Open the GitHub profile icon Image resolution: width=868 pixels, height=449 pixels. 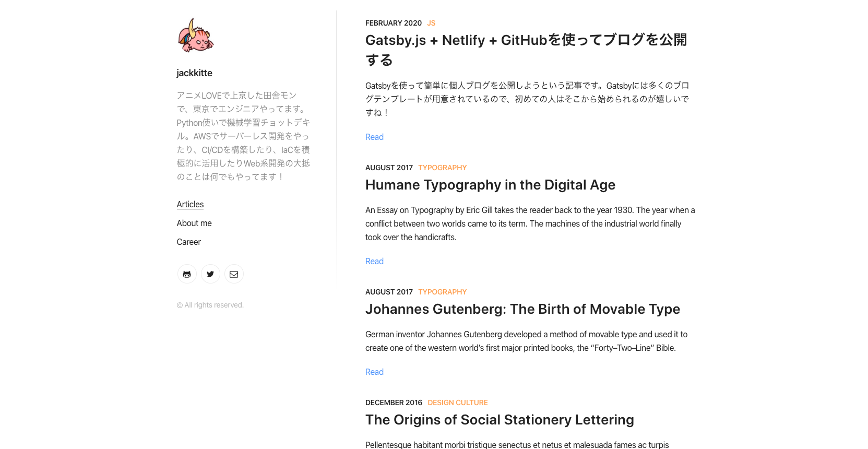[x=187, y=274]
